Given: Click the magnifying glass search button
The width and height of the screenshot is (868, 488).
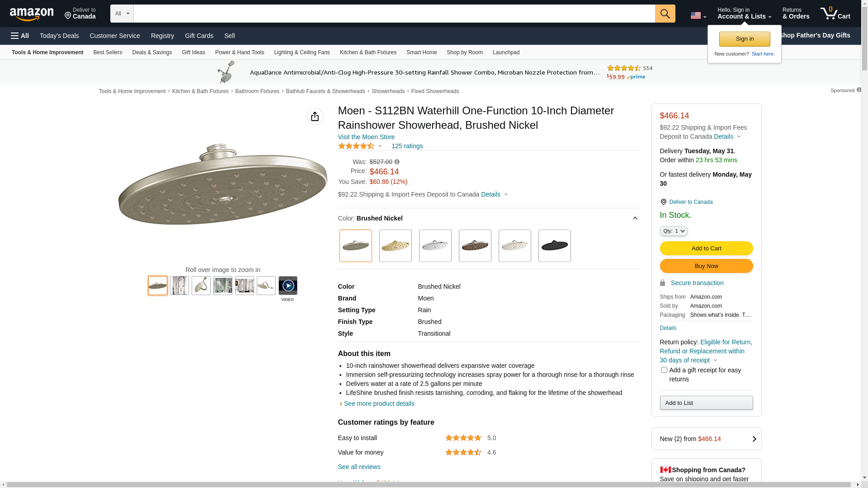Looking at the screenshot, I should coord(665,14).
